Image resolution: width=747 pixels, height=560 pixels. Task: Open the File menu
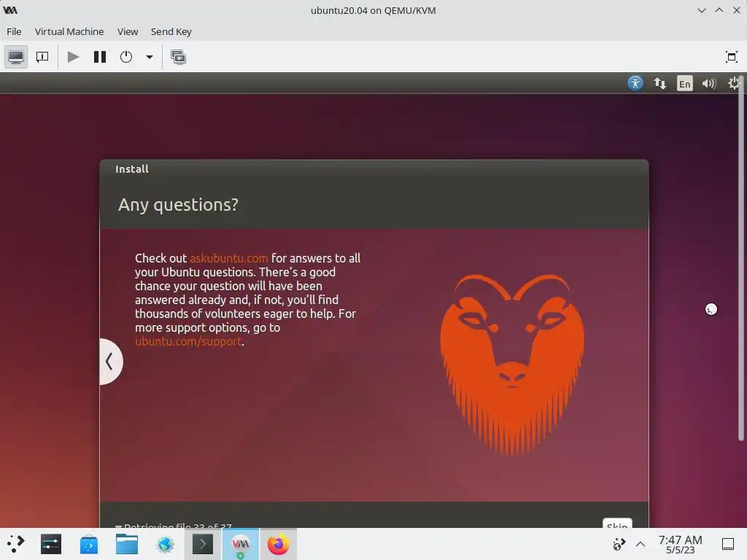pyautogui.click(x=14, y=31)
